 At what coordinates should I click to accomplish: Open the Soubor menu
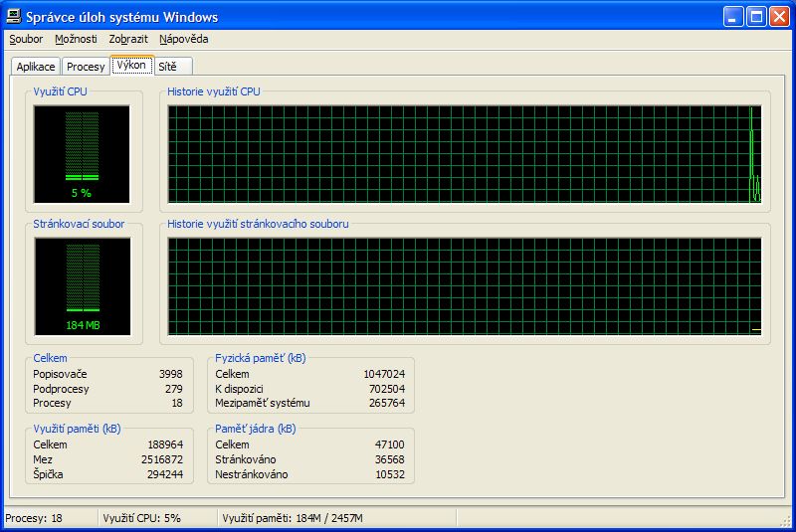pos(26,39)
